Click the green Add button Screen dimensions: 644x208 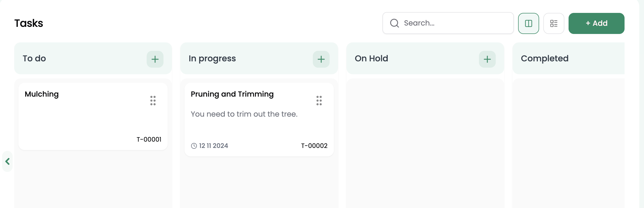coord(596,23)
